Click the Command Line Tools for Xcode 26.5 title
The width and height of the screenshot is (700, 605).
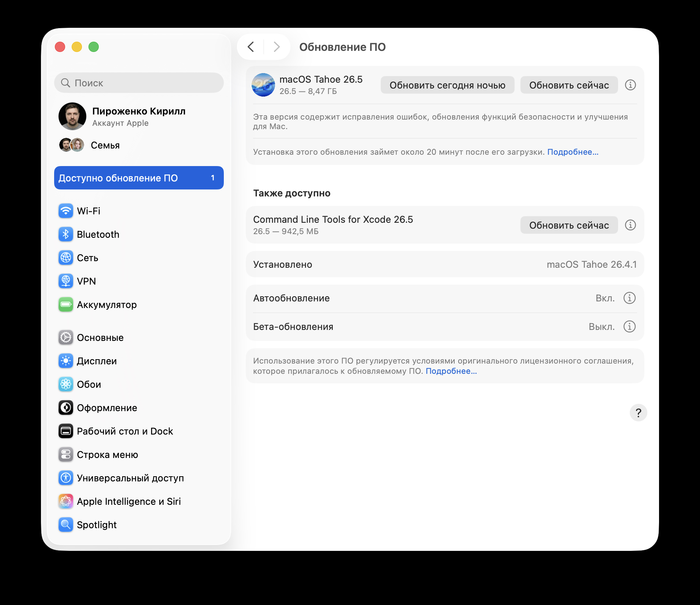pos(333,219)
